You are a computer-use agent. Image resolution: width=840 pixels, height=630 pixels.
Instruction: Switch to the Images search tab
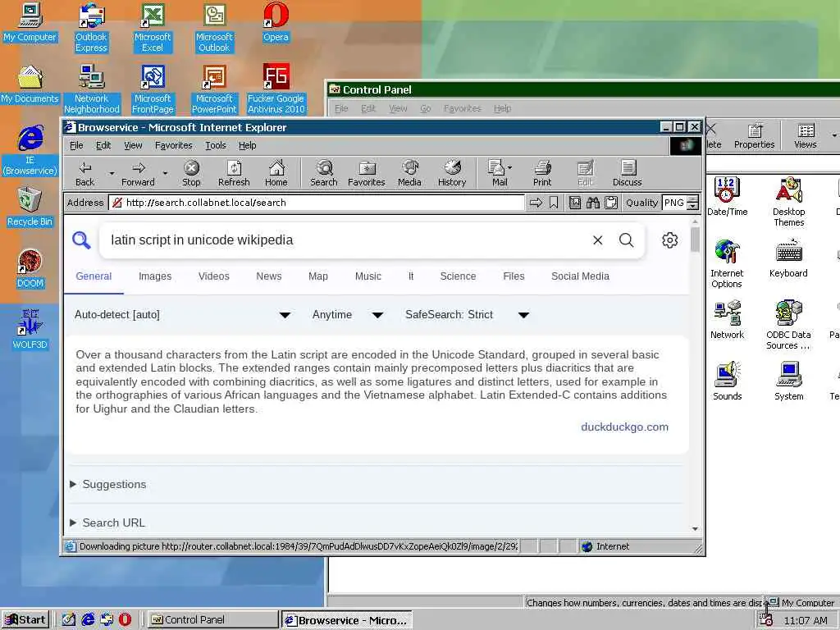click(x=155, y=276)
